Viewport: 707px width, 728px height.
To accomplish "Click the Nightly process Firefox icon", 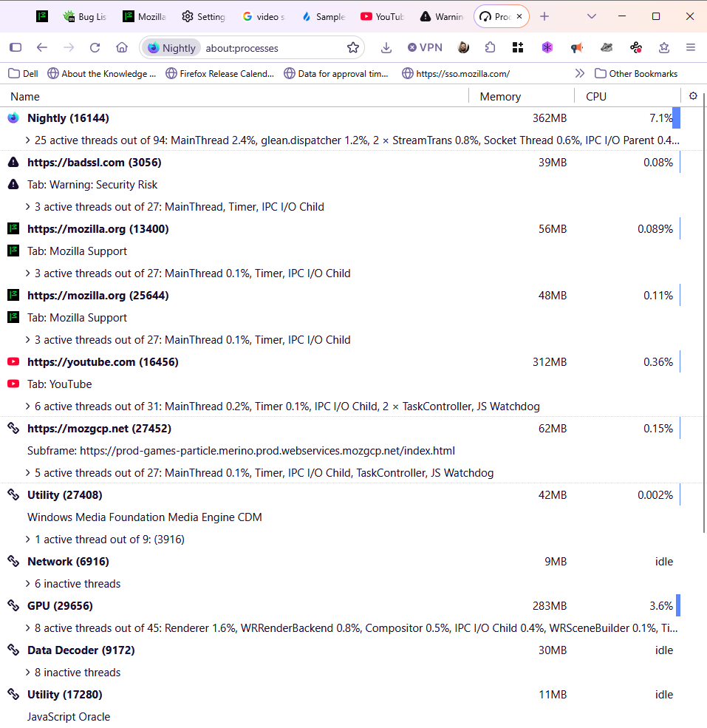I will pyautogui.click(x=13, y=118).
